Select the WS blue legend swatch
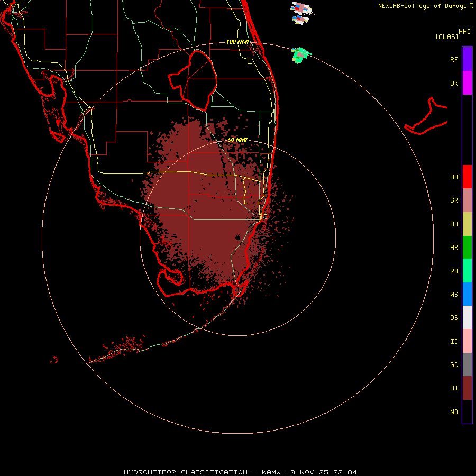This screenshot has width=476, height=476. click(467, 294)
